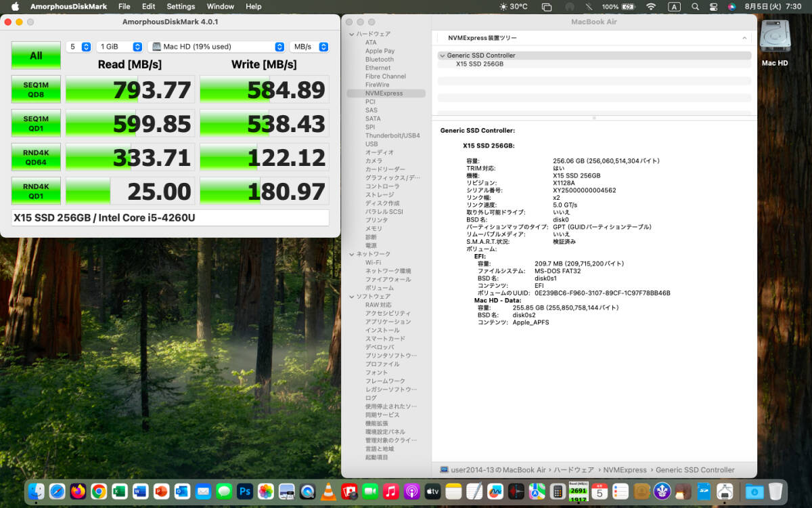Image resolution: width=812 pixels, height=508 pixels.
Task: Run all benchmarks with the All button
Action: [x=36, y=56]
